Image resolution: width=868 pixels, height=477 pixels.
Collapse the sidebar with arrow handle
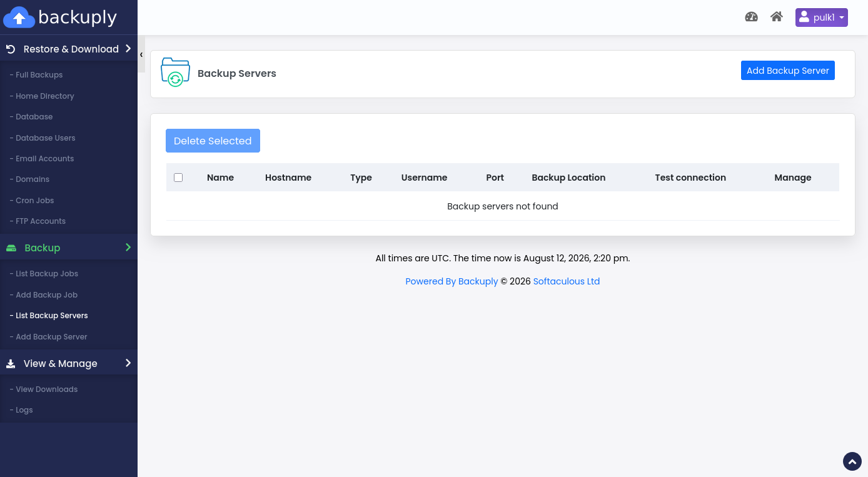tap(141, 55)
